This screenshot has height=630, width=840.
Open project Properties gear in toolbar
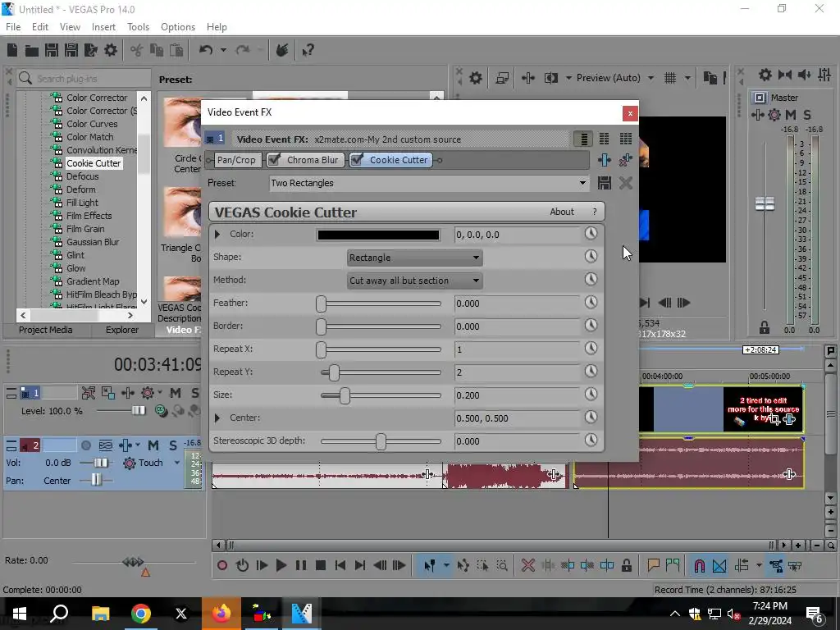click(x=111, y=50)
